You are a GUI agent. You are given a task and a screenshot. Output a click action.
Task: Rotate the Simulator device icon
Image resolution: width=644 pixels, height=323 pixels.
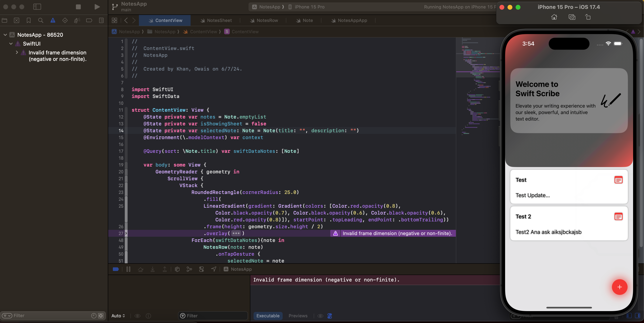(x=588, y=17)
